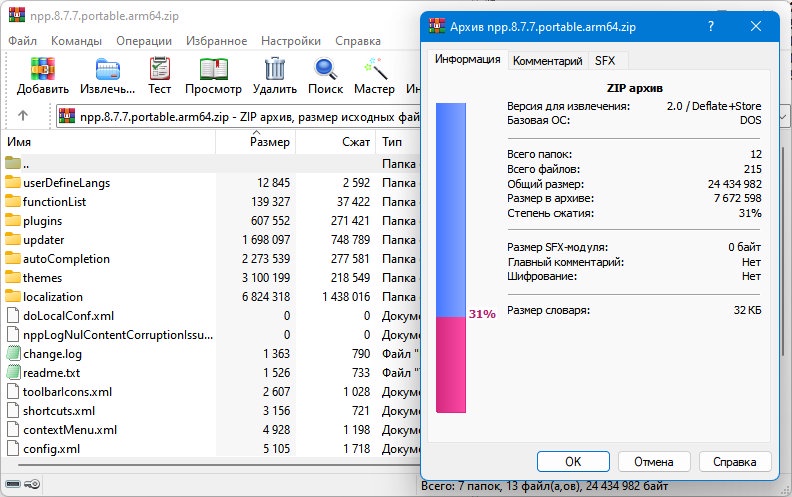Select the functionList folder icon
Image resolution: width=792 pixels, height=497 pixels.
tap(13, 201)
